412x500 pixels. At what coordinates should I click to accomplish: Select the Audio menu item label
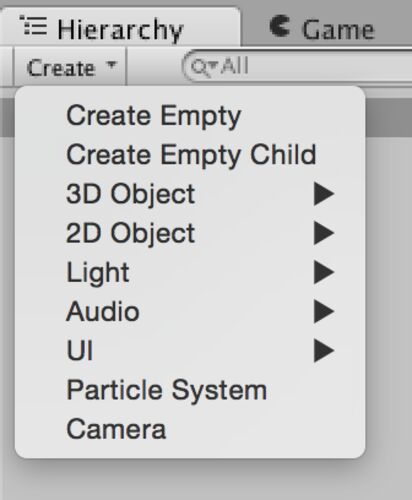click(103, 312)
